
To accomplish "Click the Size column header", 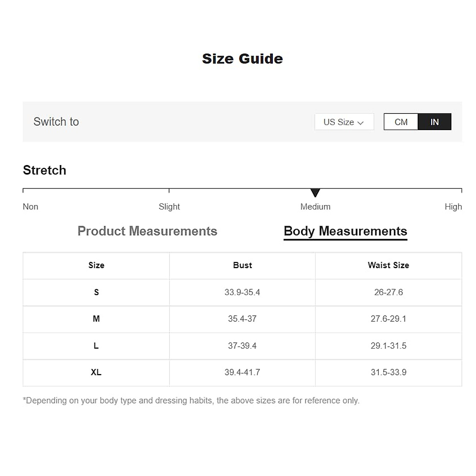I will point(96,265).
